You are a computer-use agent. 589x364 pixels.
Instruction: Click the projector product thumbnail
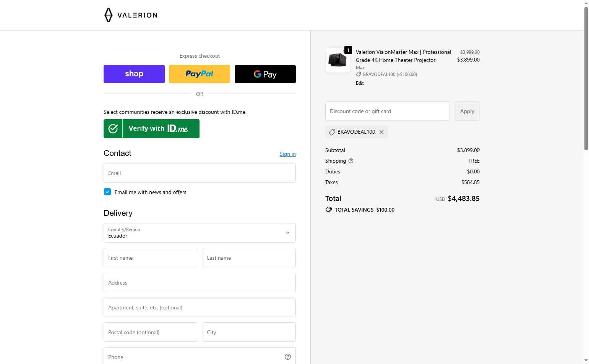coord(338,60)
